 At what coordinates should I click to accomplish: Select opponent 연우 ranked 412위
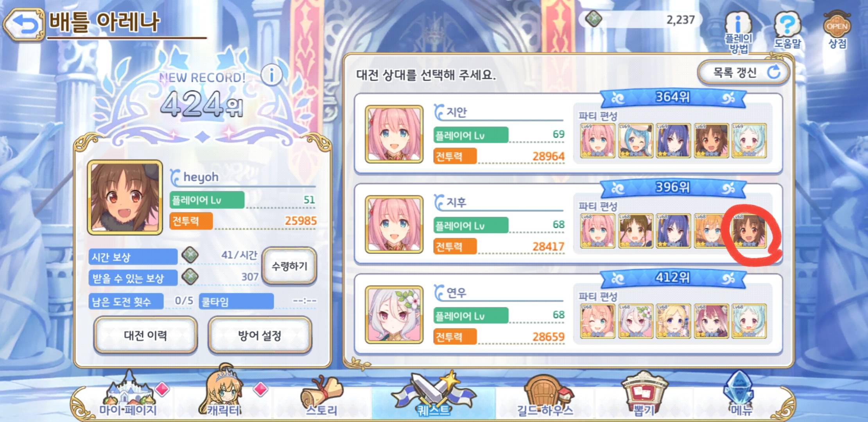pos(569,315)
